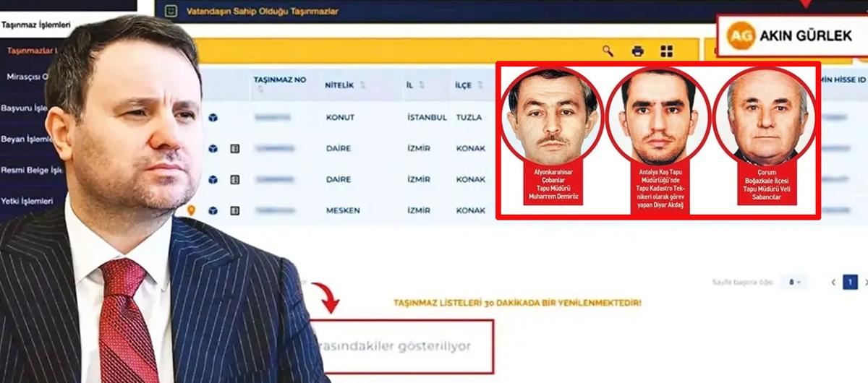Sort the NİTELİK column
Image resolution: width=868 pixels, height=383 pixels.
pos(362,85)
